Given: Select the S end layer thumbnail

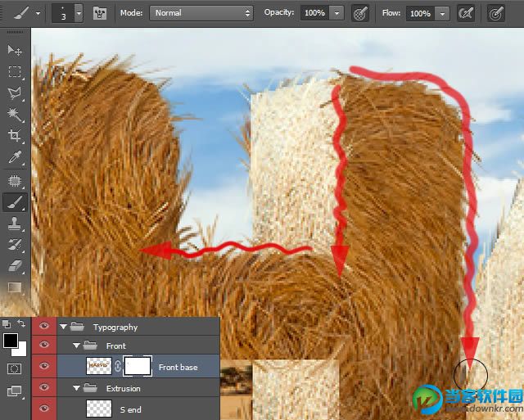Looking at the screenshot, I should pos(99,409).
